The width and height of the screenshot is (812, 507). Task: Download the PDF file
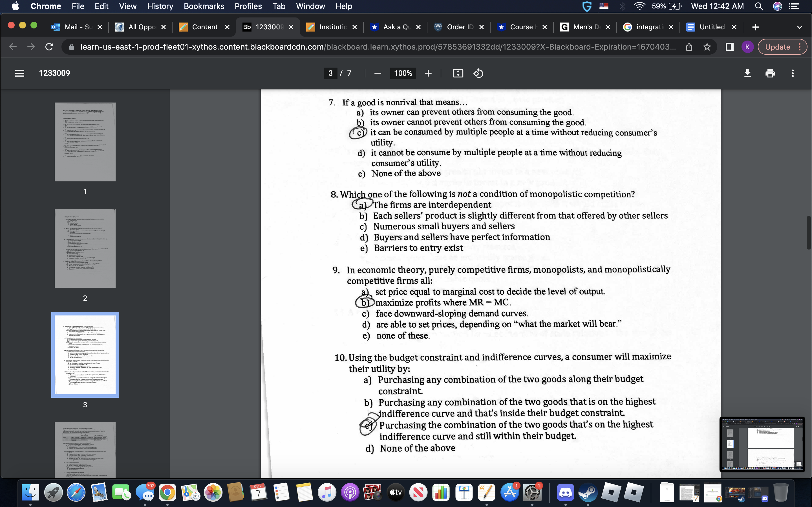[748, 73]
